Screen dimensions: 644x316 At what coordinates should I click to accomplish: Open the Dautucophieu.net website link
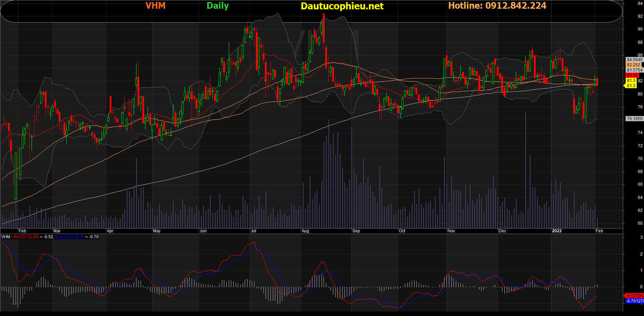(342, 6)
